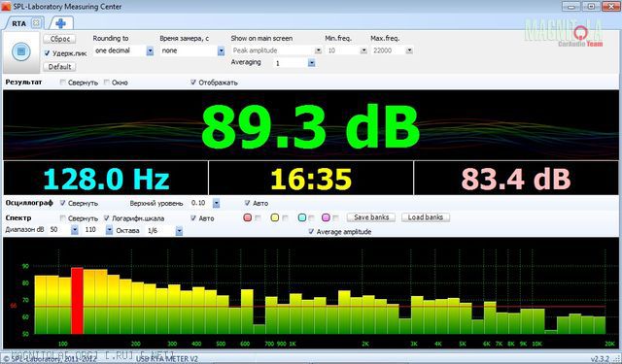This screenshot has height=364, width=622.
Task: Enable the checkbox beside the yellow bank
Action: click(285, 217)
